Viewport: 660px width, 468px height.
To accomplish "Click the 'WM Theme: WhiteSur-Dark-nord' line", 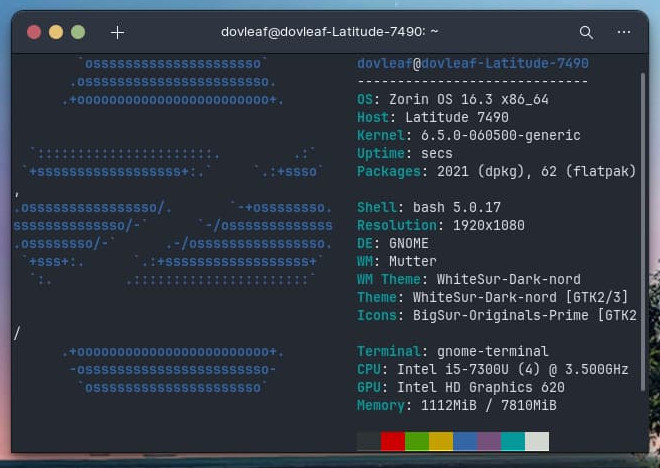I will click(x=468, y=279).
